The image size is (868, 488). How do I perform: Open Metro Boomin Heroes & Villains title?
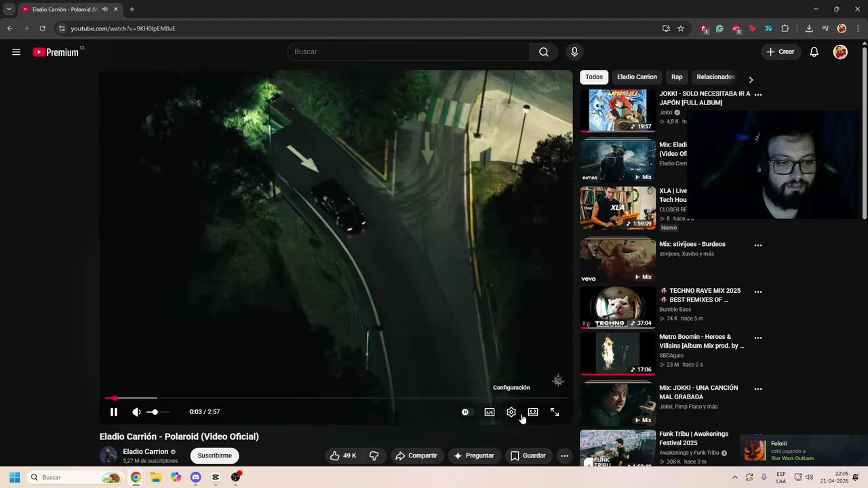point(701,341)
